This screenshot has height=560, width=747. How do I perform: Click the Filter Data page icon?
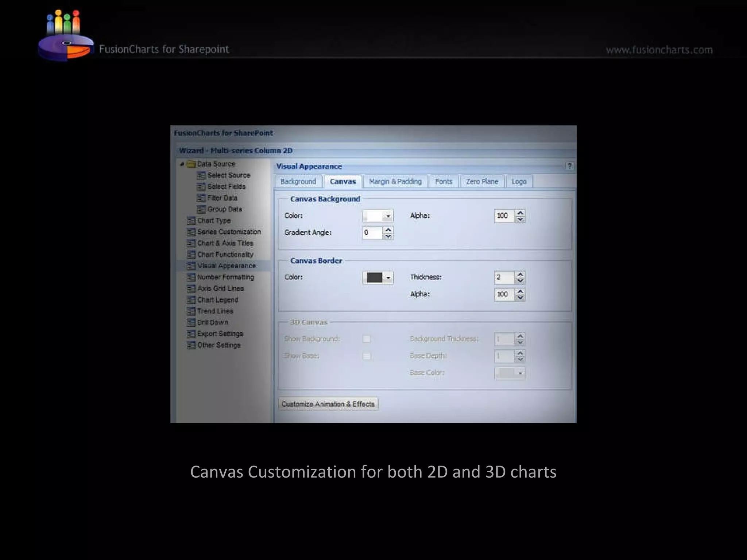(201, 198)
